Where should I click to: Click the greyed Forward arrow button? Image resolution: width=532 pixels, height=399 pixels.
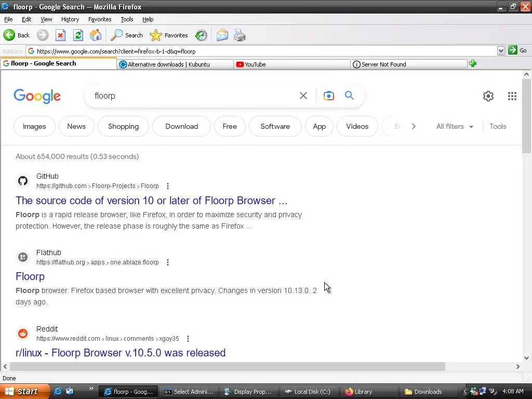pyautogui.click(x=43, y=35)
